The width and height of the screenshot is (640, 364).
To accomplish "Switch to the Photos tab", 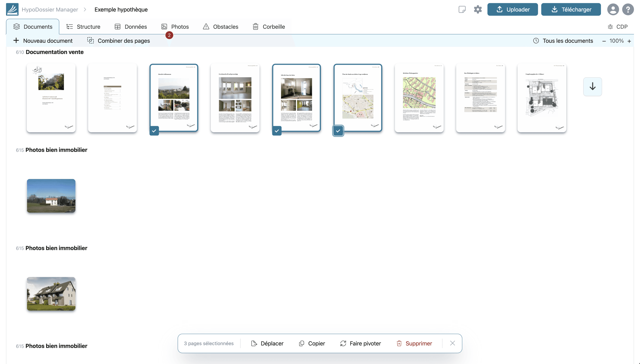I will (x=175, y=27).
